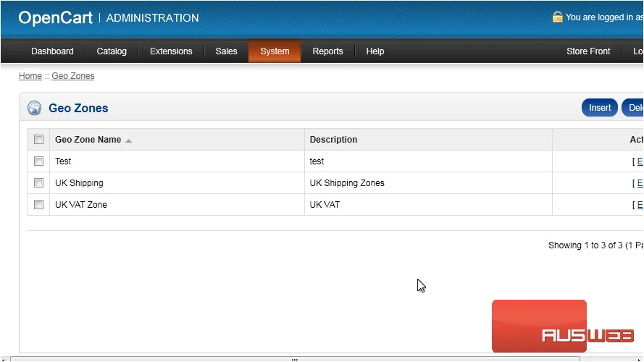Sort by Geo Zone Name arrow
The height and width of the screenshot is (362, 644).
(x=128, y=140)
